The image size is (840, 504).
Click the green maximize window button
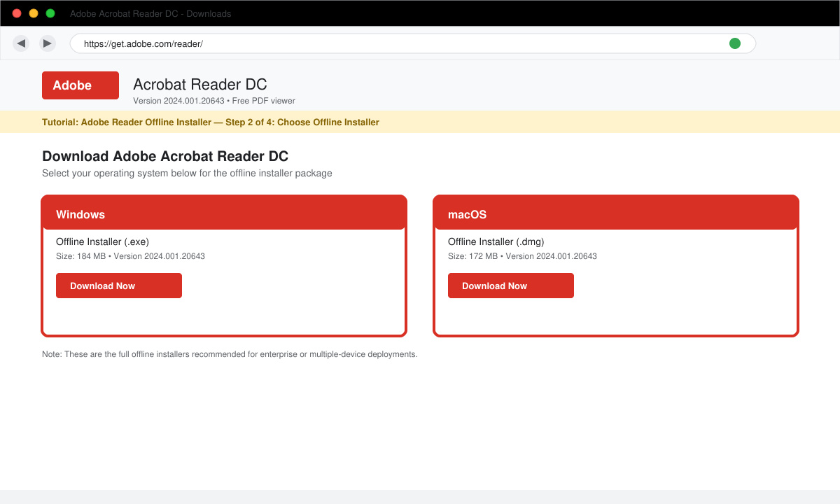(50, 13)
